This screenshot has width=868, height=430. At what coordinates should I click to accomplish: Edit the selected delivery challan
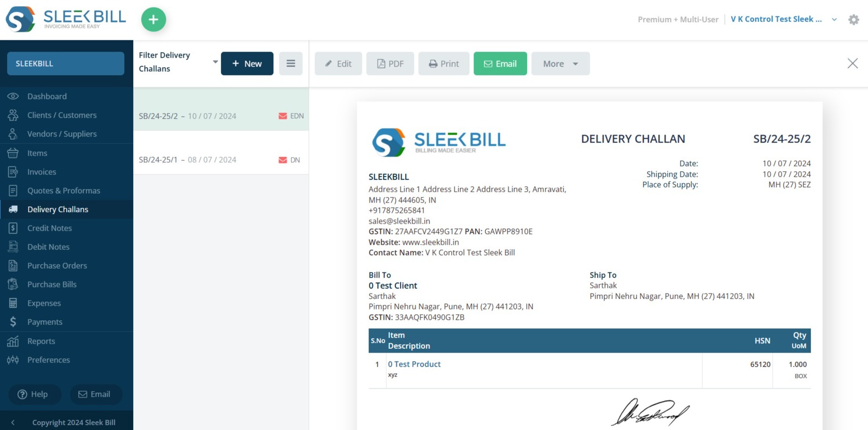(338, 63)
